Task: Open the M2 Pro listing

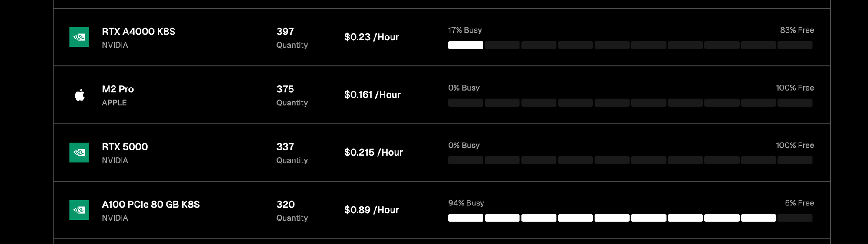Action: (118, 89)
